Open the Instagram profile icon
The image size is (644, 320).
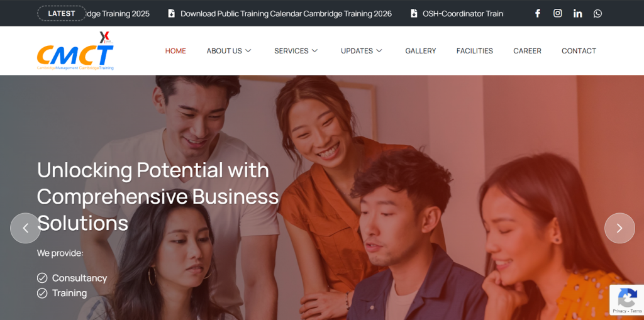[x=557, y=13]
